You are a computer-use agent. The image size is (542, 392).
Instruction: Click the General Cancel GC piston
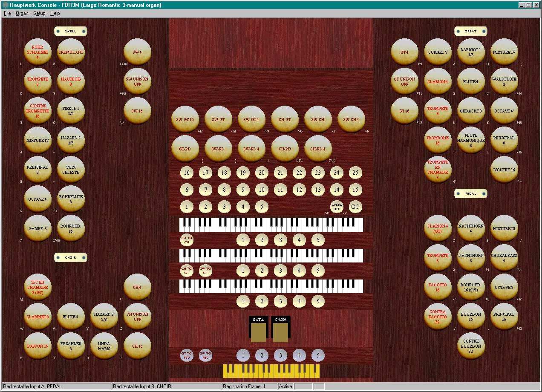355,207
